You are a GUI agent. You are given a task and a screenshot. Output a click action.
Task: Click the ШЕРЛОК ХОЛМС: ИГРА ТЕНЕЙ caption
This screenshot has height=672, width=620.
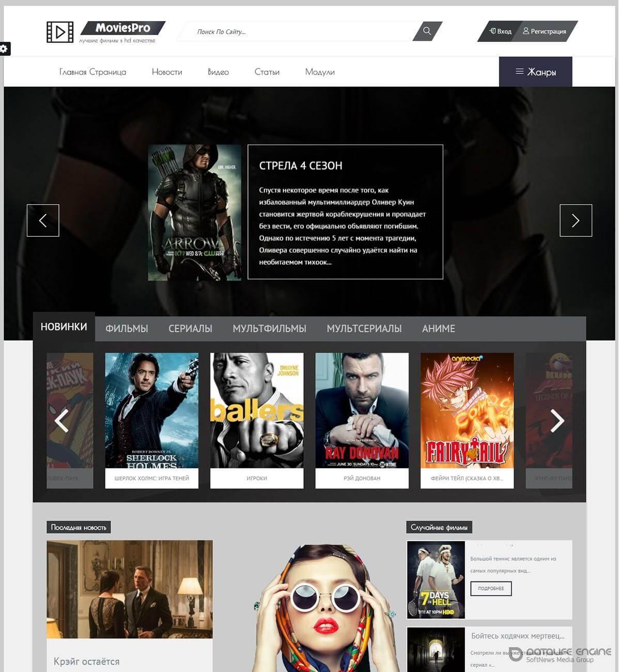point(152,479)
